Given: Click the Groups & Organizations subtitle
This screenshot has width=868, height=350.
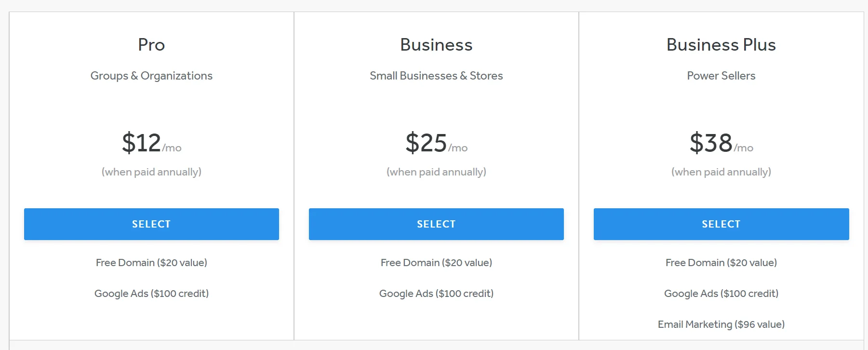Looking at the screenshot, I should [151, 76].
